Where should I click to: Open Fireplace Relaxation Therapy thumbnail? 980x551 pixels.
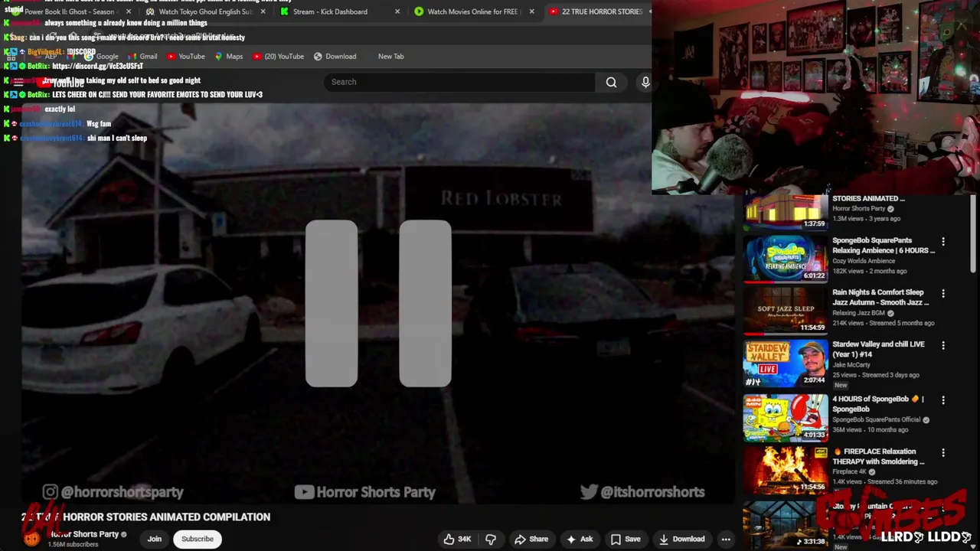tap(786, 470)
